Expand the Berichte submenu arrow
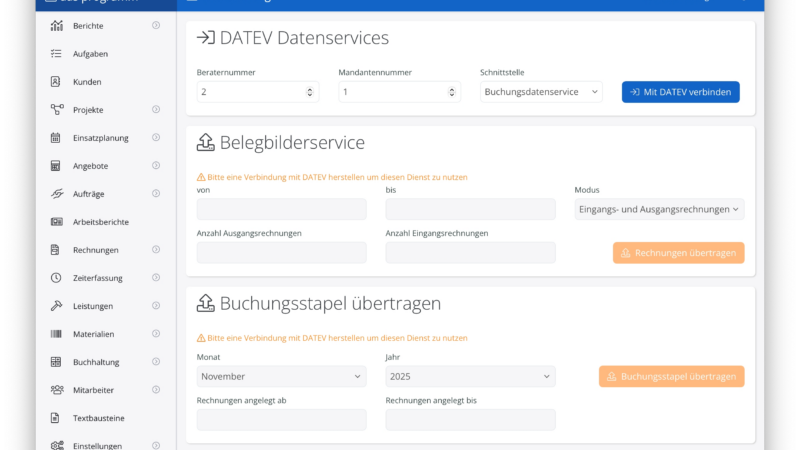 point(156,26)
